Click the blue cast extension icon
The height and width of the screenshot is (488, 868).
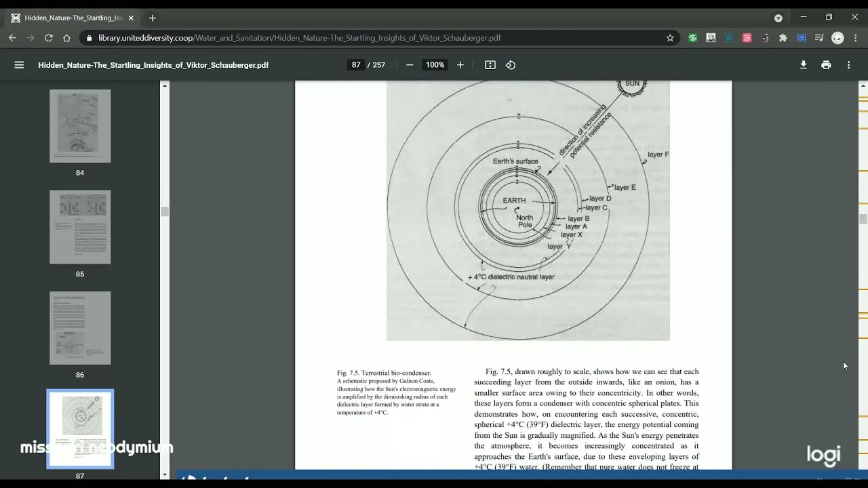(x=801, y=38)
